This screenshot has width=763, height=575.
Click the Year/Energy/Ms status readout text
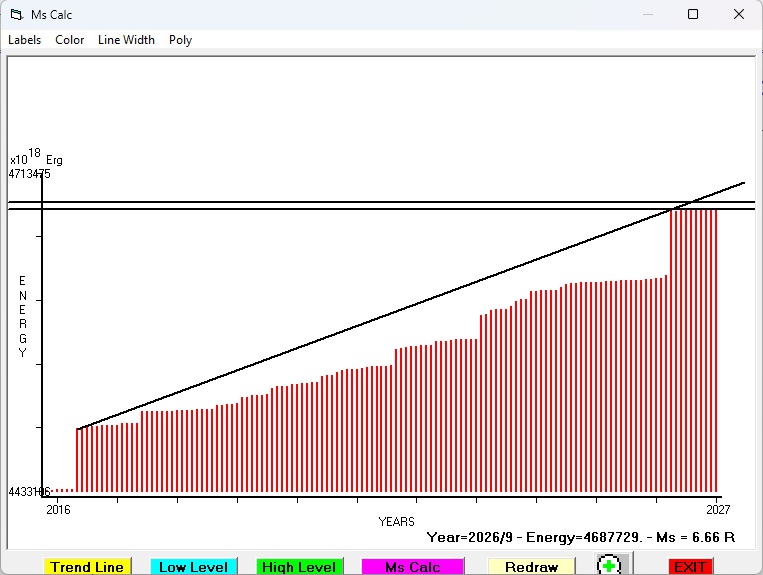point(581,538)
